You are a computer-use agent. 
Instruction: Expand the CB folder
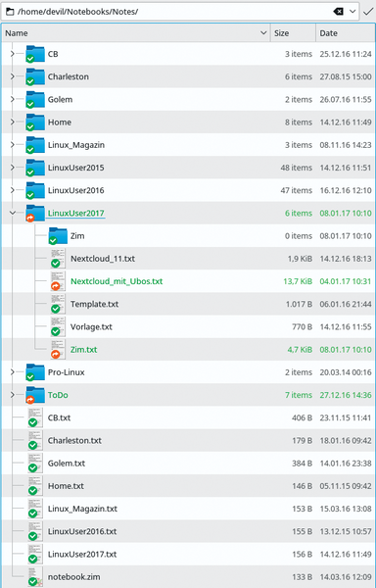tap(12, 54)
